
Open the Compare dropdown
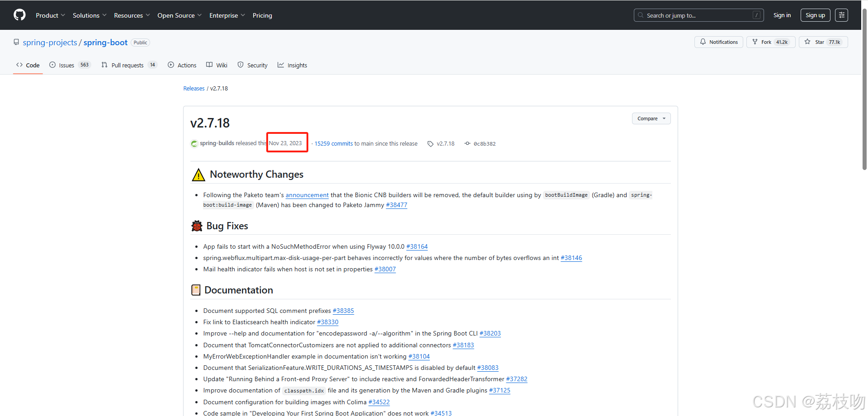click(x=651, y=118)
